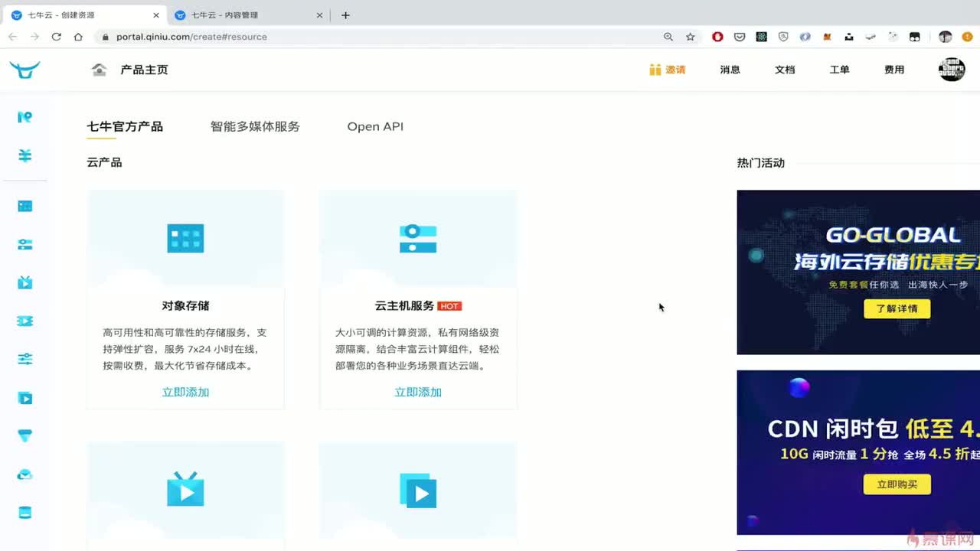Open the CDN 闲时包 promotion banner
The image size is (980, 551).
pos(858,452)
